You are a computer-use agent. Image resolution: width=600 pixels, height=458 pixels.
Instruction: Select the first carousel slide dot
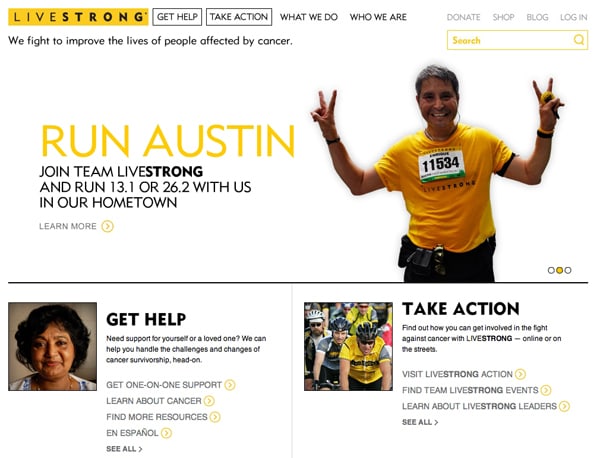coord(551,271)
